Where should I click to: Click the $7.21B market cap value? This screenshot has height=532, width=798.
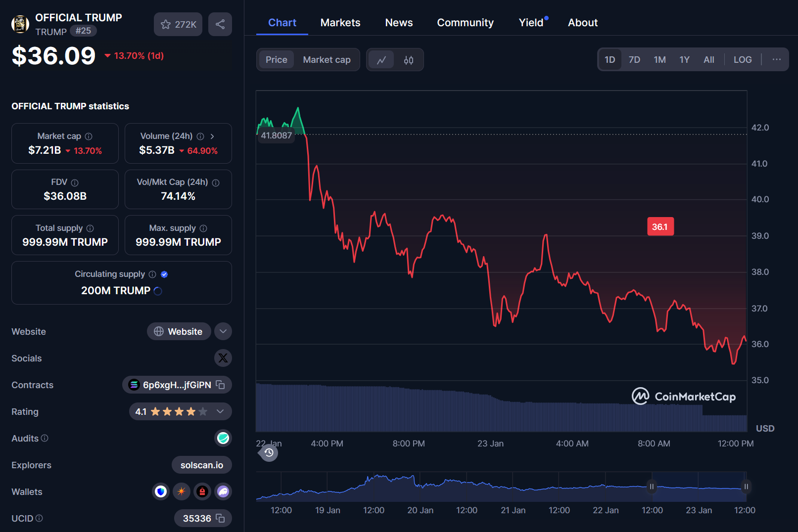pyautogui.click(x=45, y=150)
